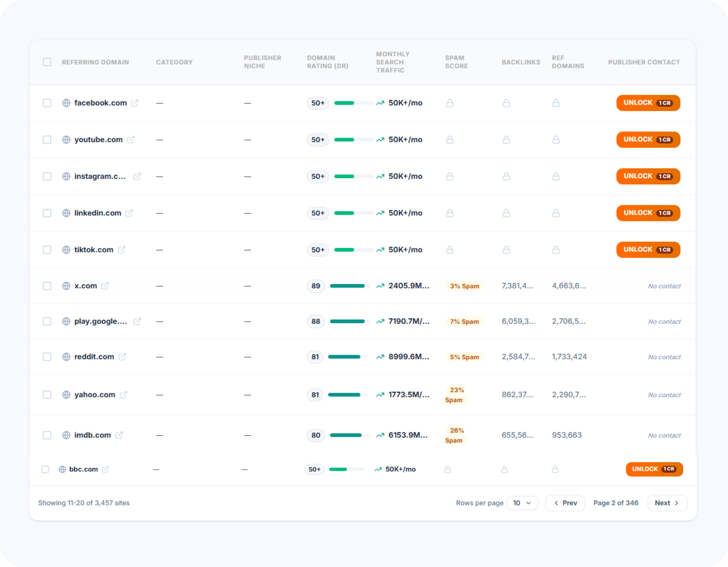
Task: Click the traffic trend icon for x.com
Action: tap(380, 286)
